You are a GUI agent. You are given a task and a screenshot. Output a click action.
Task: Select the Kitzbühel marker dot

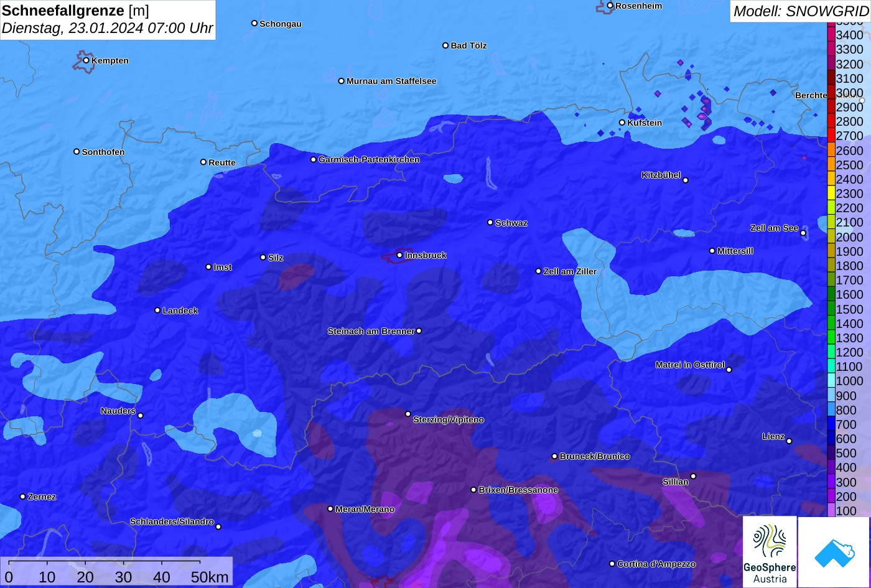(686, 180)
